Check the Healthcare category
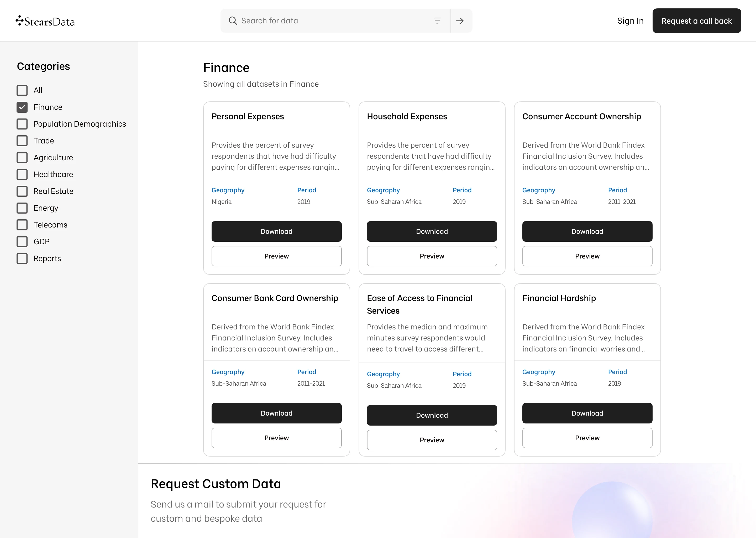The width and height of the screenshot is (756, 538). pyautogui.click(x=22, y=174)
